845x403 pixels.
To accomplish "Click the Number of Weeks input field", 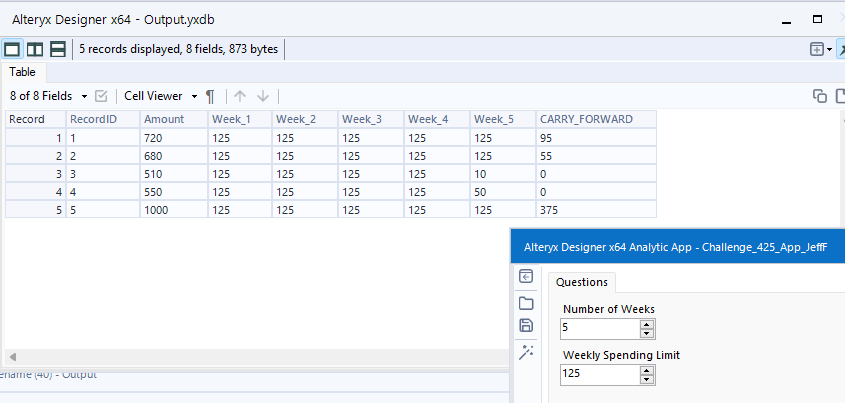I will coord(600,329).
